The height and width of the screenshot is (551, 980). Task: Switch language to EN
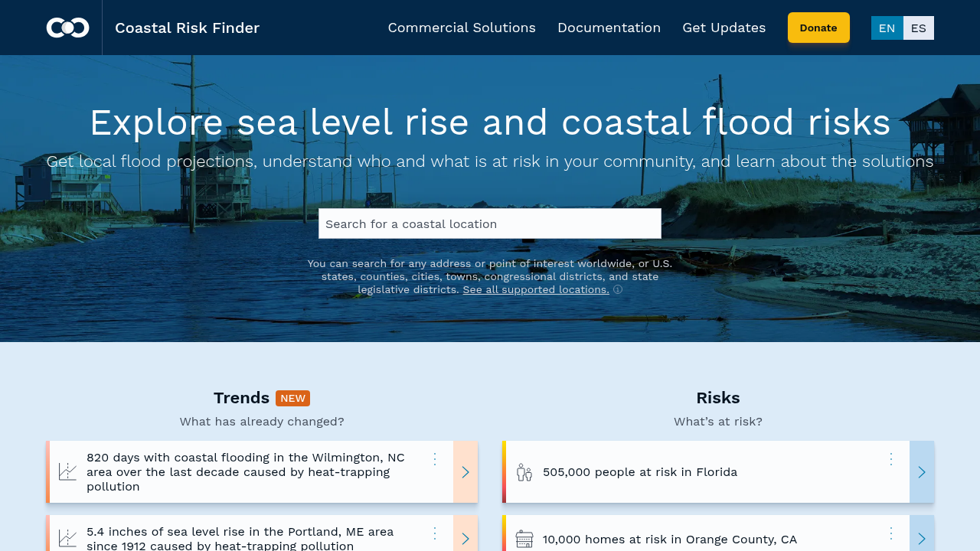click(x=887, y=28)
